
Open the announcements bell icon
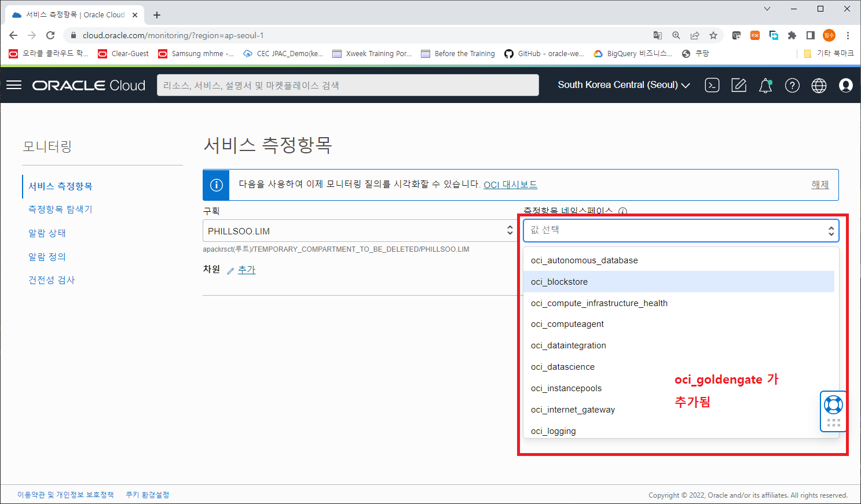765,86
